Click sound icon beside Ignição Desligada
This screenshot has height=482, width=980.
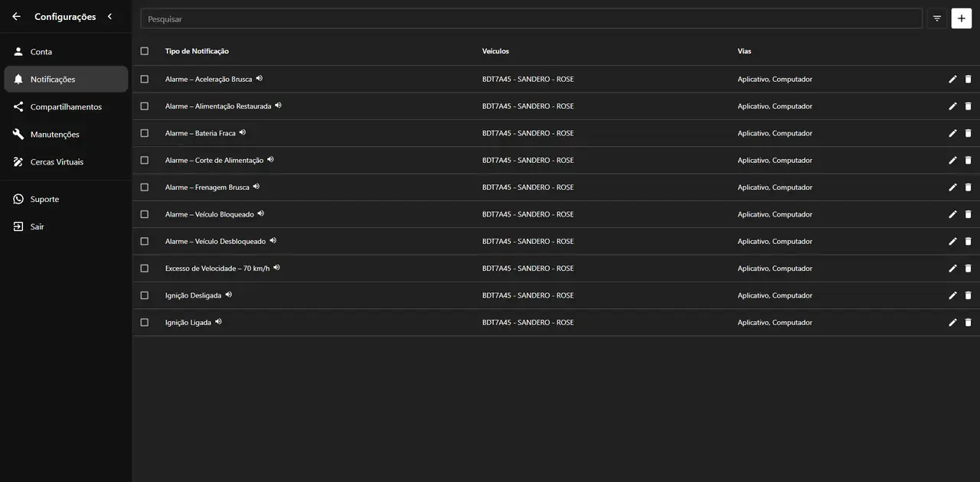tap(229, 295)
